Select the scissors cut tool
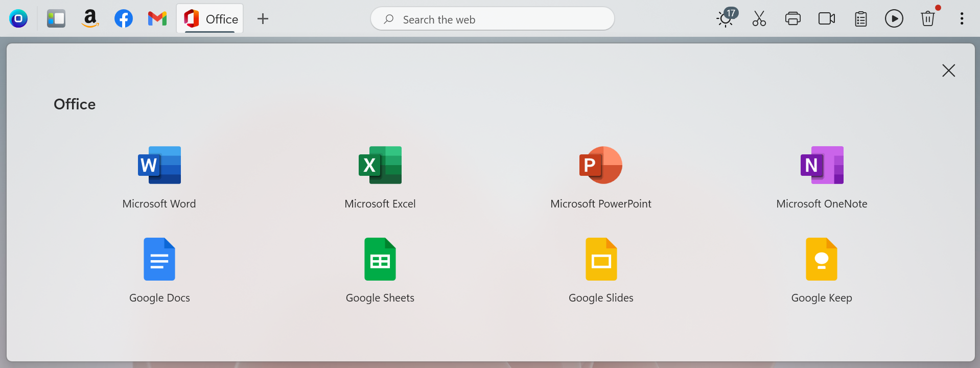980x368 pixels. 759,19
